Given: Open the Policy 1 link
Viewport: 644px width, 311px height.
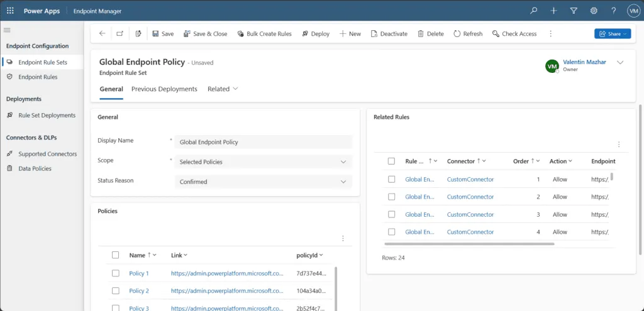Looking at the screenshot, I should (x=139, y=273).
